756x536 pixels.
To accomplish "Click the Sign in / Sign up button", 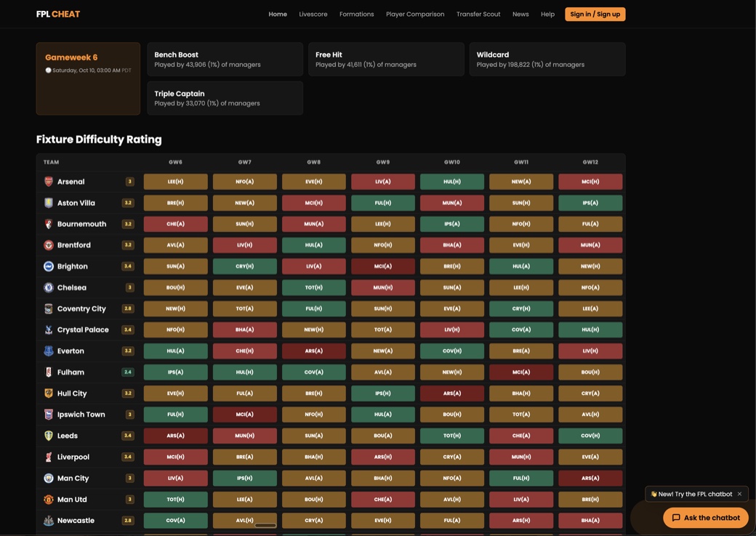I will 595,15.
